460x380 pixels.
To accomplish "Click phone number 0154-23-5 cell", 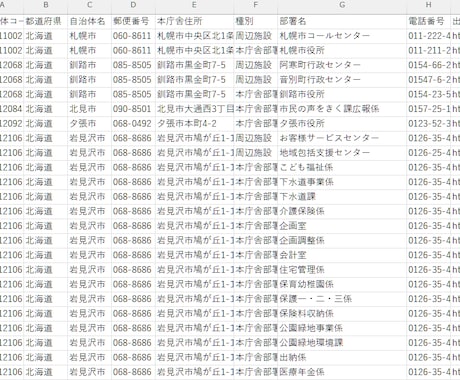I will [x=428, y=94].
